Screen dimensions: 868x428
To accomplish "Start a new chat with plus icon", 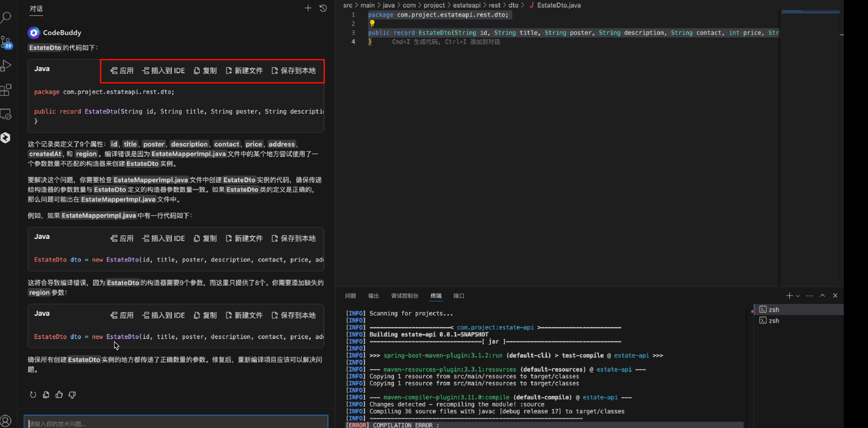I will (x=308, y=8).
